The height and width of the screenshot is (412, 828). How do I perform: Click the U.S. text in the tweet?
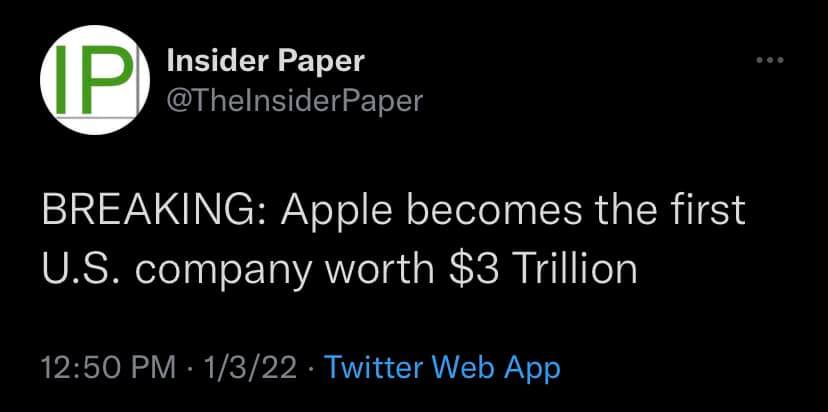tap(77, 267)
